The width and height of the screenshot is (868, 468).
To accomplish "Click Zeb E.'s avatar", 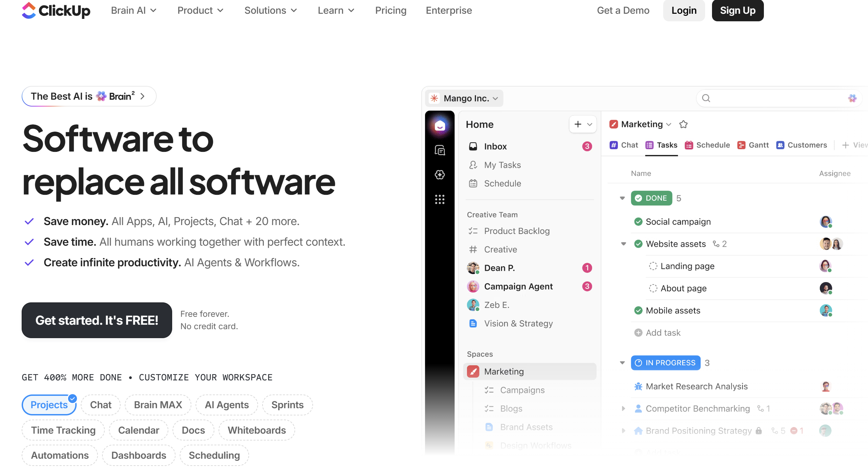I will (x=473, y=305).
